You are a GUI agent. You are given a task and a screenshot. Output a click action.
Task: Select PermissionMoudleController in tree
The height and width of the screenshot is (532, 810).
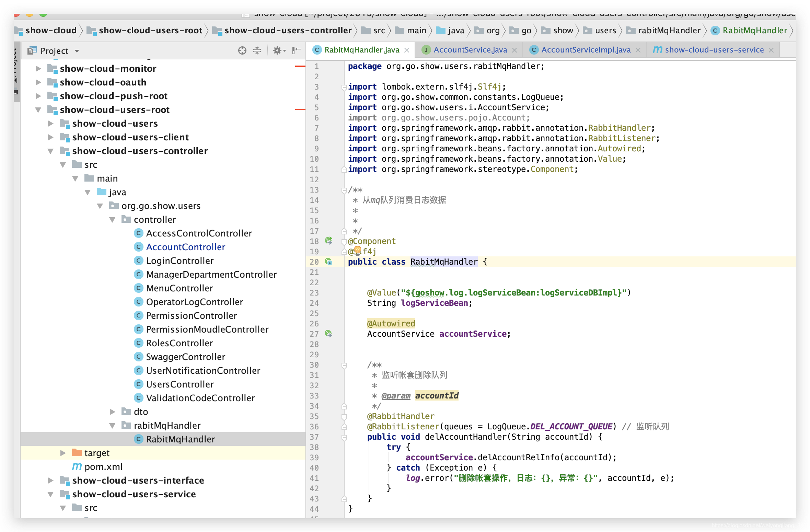[207, 329]
